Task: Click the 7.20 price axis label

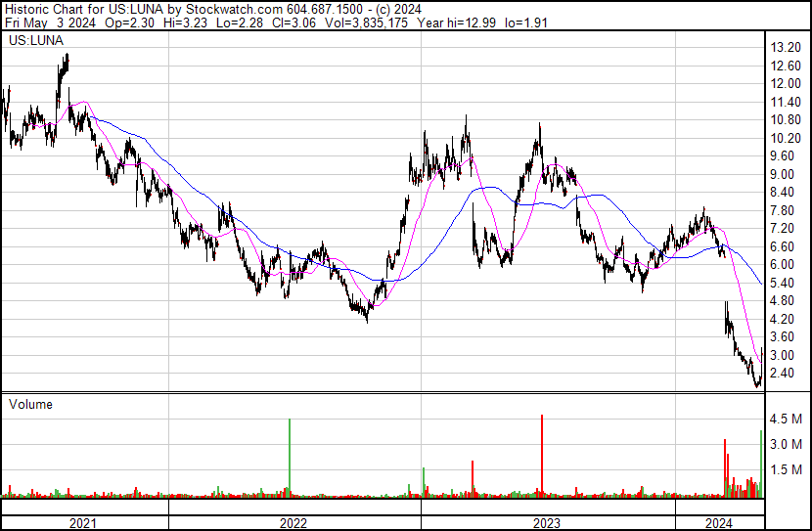Action: click(783, 228)
